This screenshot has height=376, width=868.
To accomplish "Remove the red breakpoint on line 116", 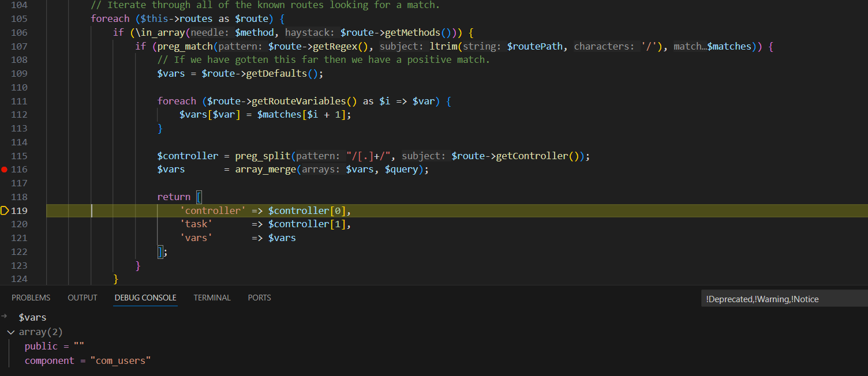I will pos(5,170).
